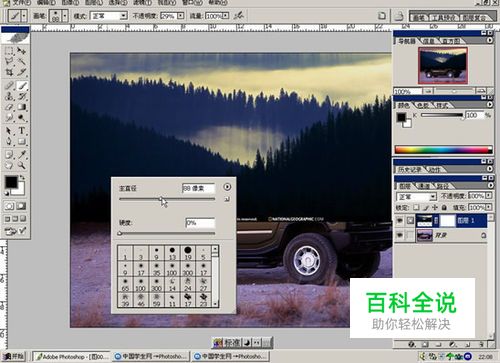Select the Eyedropper tool
Image resolution: width=500 pixels, height=363 pixels.
click(22, 155)
